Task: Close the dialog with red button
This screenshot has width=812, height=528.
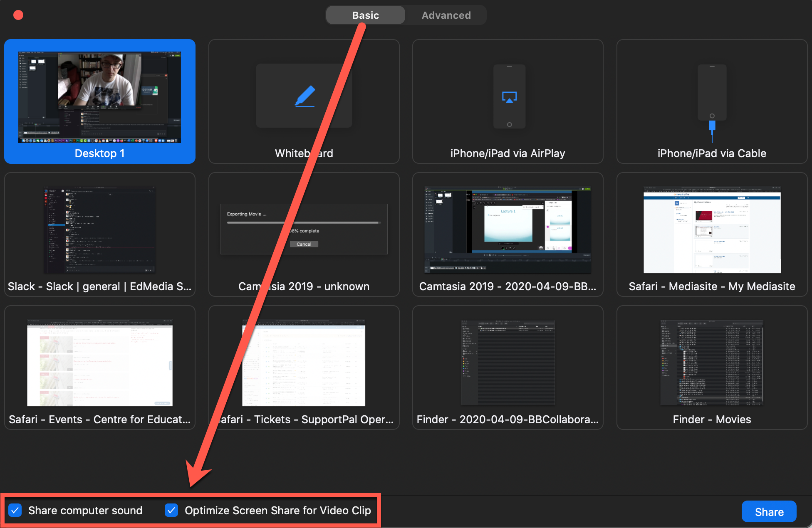Action: click(x=18, y=15)
